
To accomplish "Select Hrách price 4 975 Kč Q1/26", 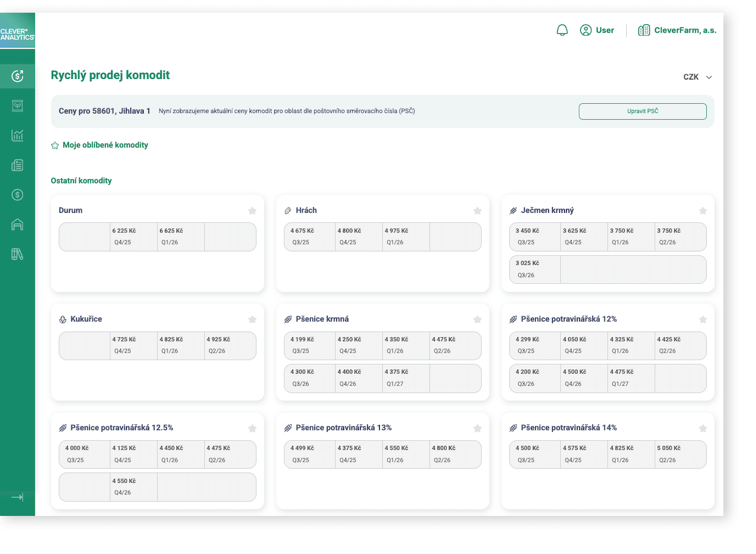I will (x=406, y=237).
